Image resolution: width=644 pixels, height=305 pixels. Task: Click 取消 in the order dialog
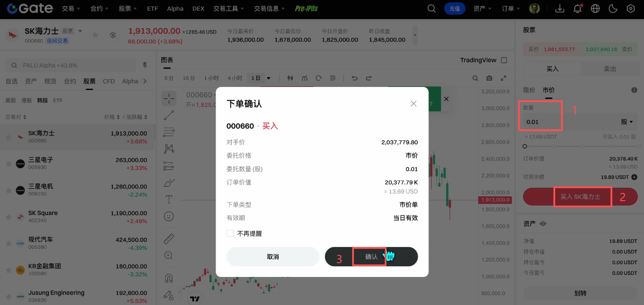273,257
